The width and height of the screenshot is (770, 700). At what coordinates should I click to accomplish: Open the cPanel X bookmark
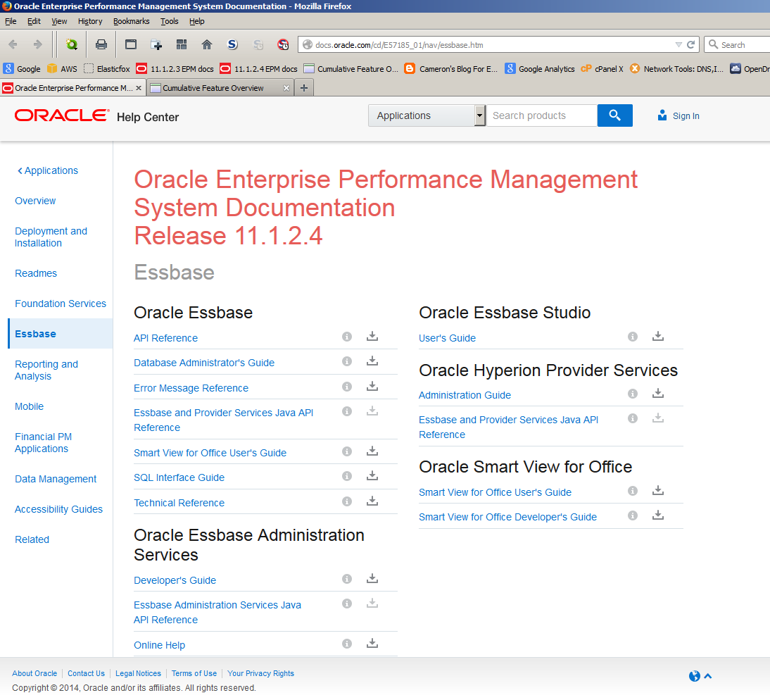(602, 69)
